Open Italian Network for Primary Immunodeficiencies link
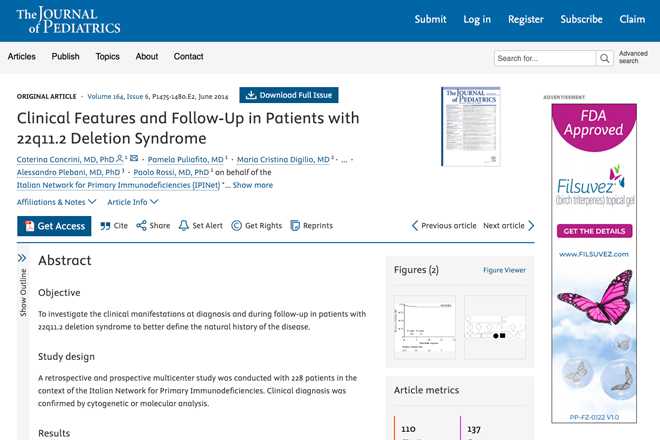The width and height of the screenshot is (660, 440). tap(118, 185)
